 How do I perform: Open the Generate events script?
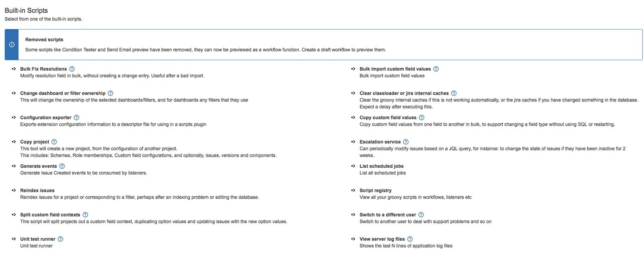(39, 166)
